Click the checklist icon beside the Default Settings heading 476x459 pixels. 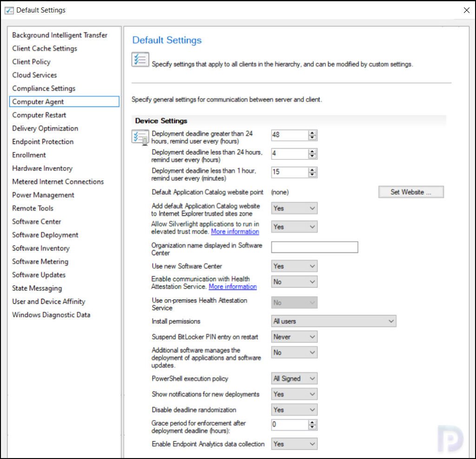pyautogui.click(x=140, y=59)
